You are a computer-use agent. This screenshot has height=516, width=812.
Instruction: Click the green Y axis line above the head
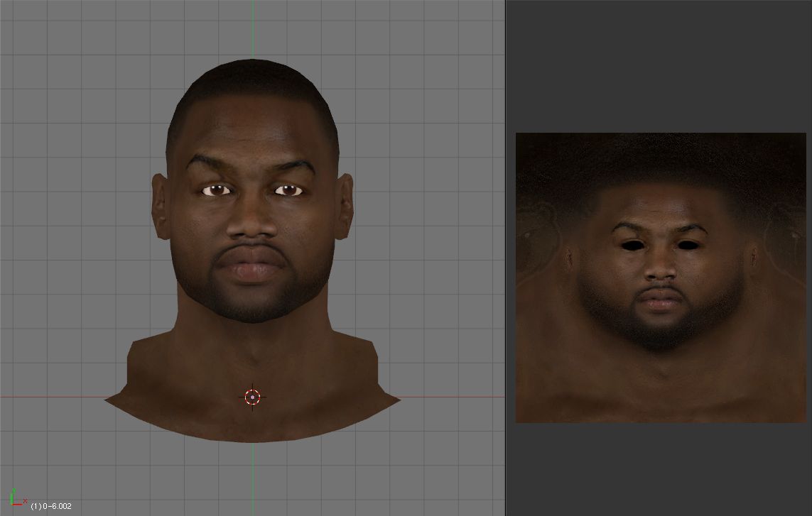pyautogui.click(x=252, y=28)
